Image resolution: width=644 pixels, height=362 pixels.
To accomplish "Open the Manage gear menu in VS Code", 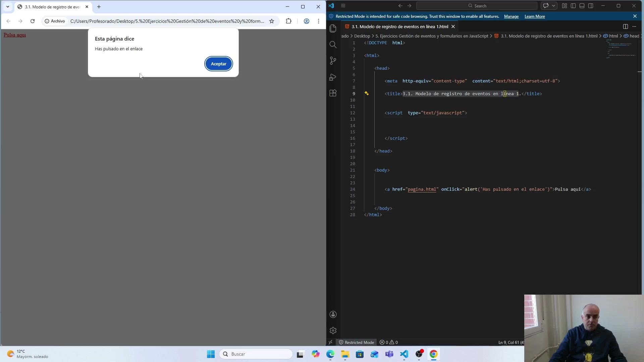I will [333, 330].
